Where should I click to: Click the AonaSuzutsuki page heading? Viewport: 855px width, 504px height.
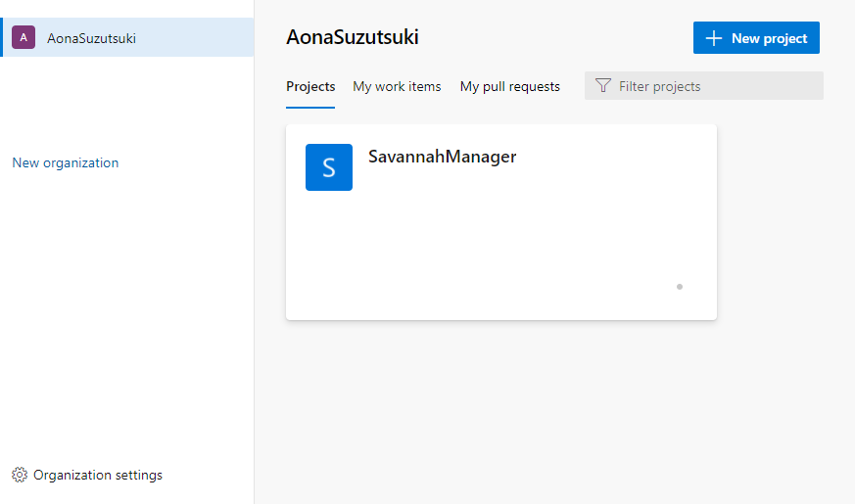click(x=353, y=37)
